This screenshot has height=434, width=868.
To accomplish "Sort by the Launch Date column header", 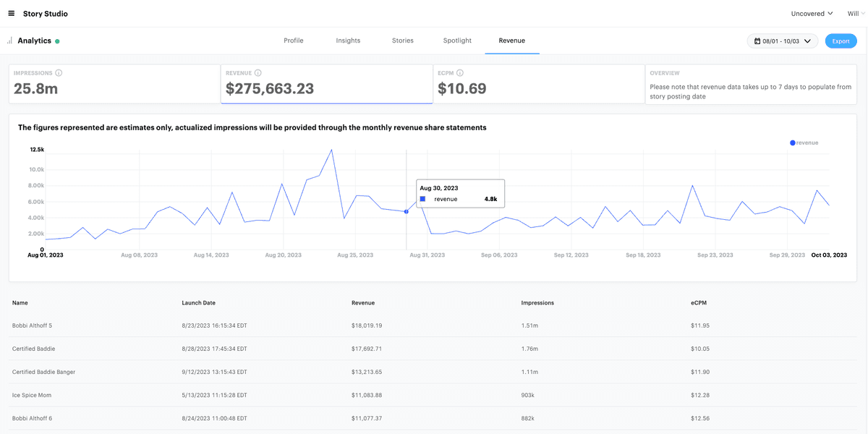I will pos(198,302).
